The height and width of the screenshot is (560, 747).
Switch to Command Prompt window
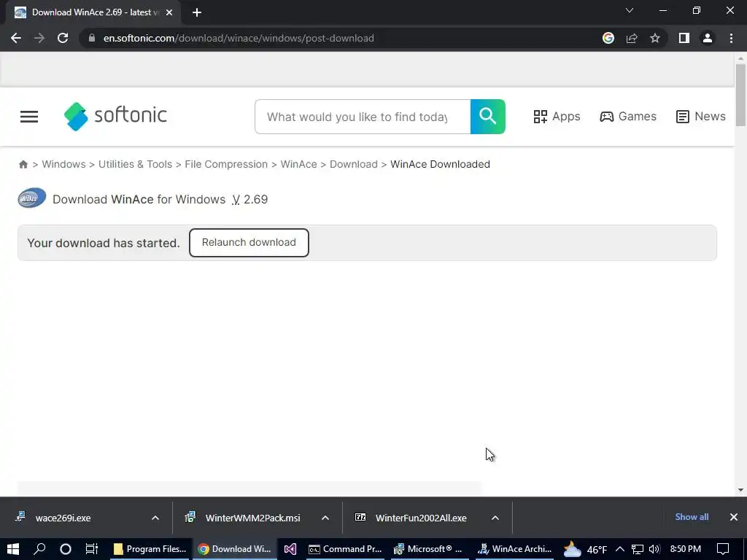point(345,549)
